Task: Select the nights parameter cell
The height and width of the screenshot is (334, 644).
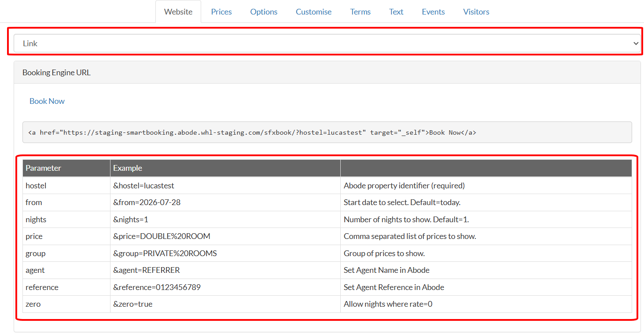Action: pyautogui.click(x=66, y=220)
